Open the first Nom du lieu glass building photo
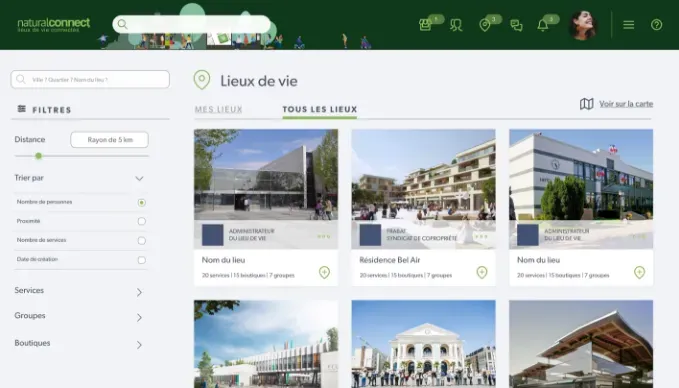The height and width of the screenshot is (388, 679). (x=266, y=175)
